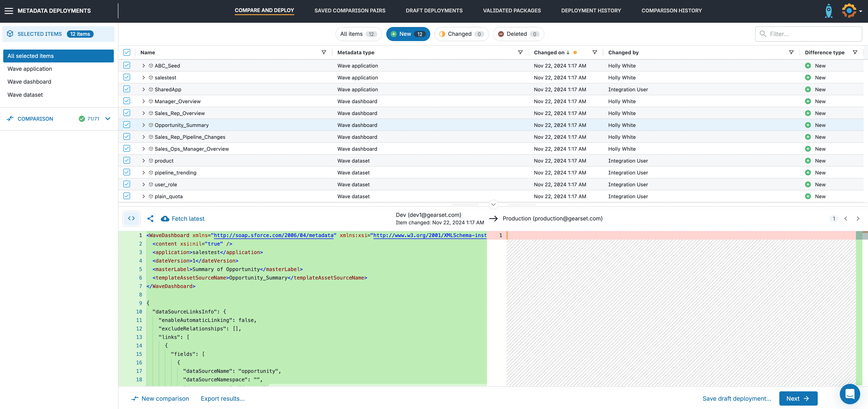Toggle the code view diff button
Viewport: 868px width, 409px height.
pyautogui.click(x=131, y=218)
